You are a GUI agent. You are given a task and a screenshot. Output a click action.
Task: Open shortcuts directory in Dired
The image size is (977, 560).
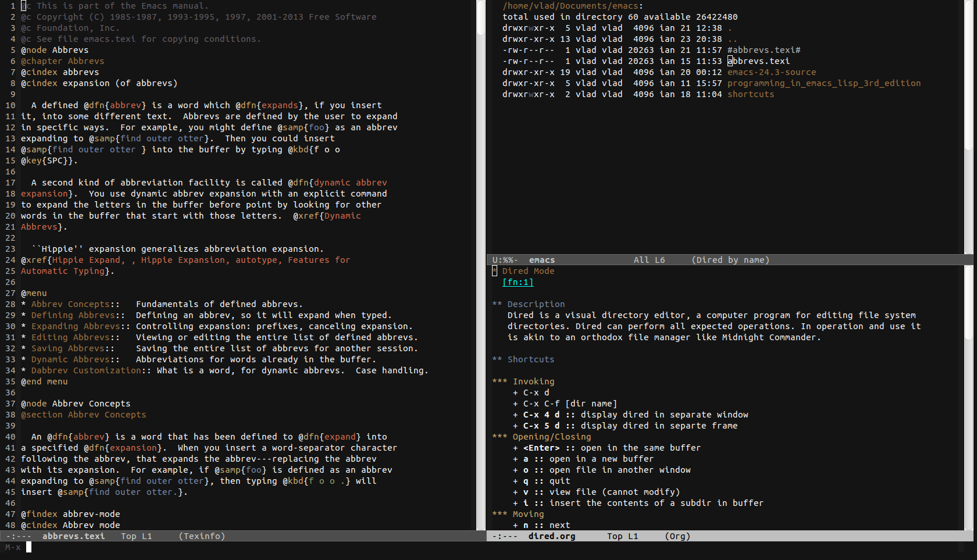(751, 94)
